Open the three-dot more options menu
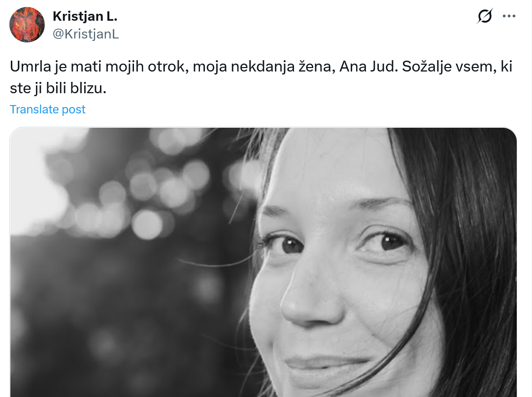Viewport: 532px width, 397px height. pos(509,16)
